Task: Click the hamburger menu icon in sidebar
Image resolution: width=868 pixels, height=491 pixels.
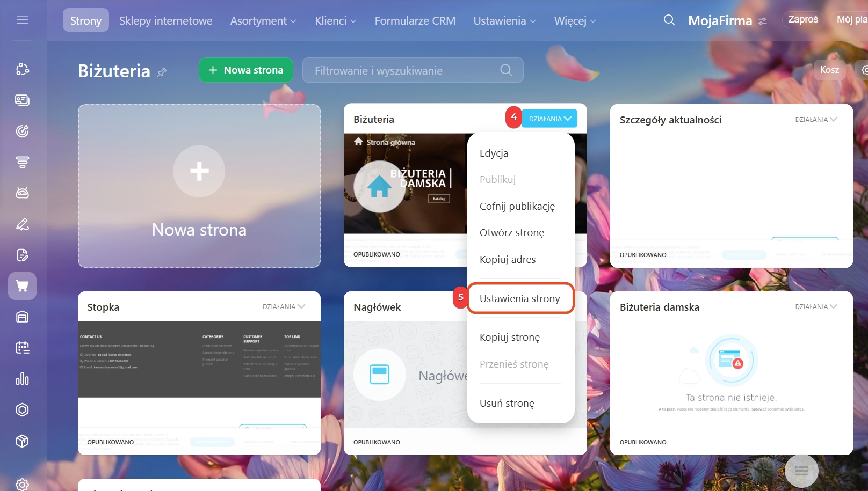Action: click(22, 20)
